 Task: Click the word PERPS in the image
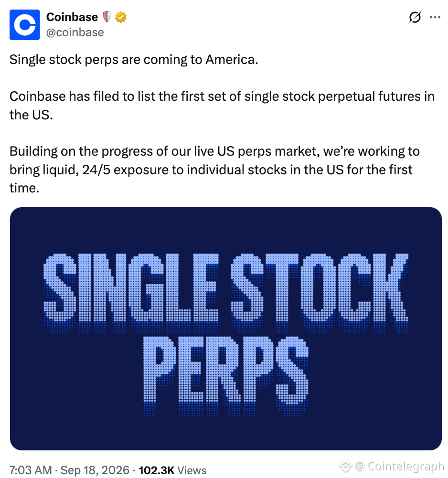226,376
